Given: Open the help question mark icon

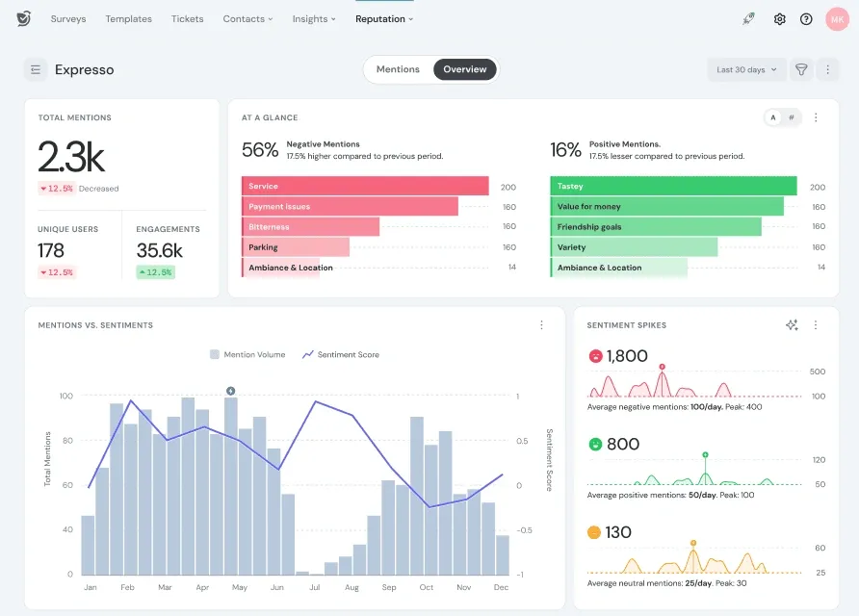Looking at the screenshot, I should (806, 19).
